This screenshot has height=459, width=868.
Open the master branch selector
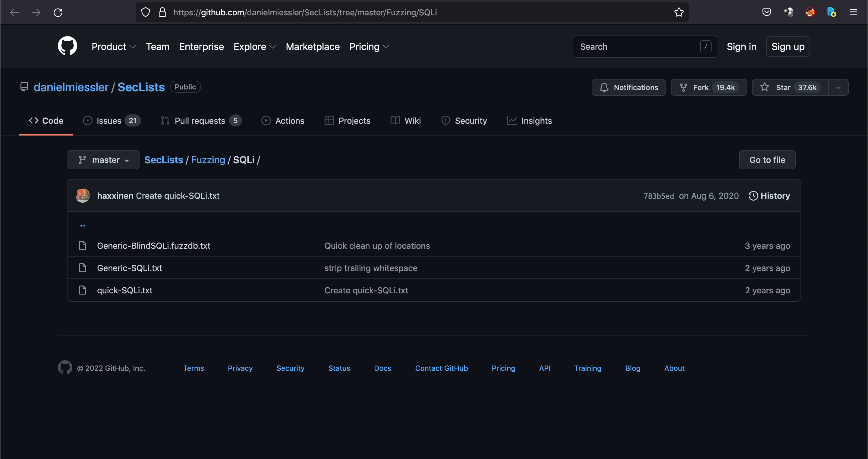103,160
